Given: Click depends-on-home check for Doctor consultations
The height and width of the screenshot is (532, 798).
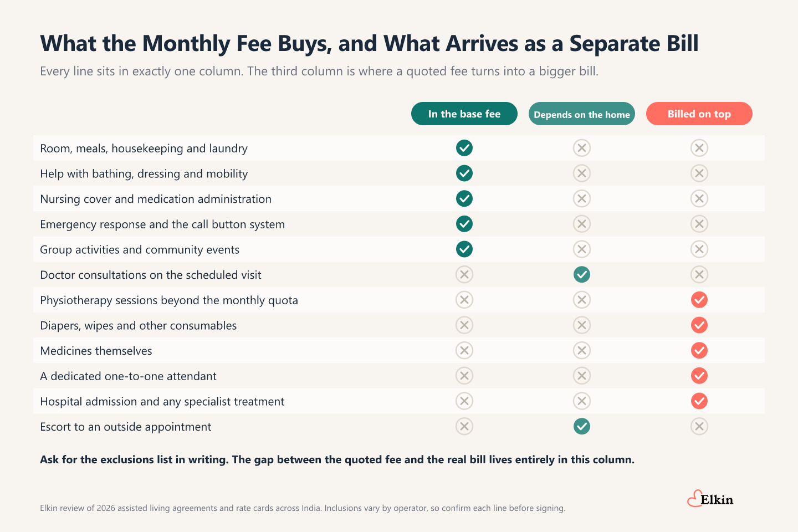Looking at the screenshot, I should [582, 274].
